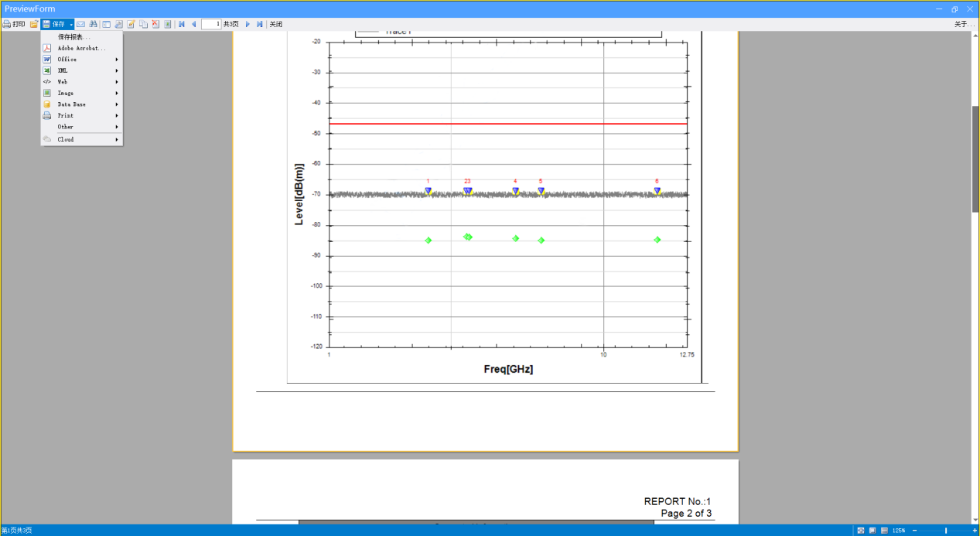Image resolution: width=980 pixels, height=536 pixels.
Task: Expand the Data Base submenu arrow
Action: pyautogui.click(x=118, y=104)
